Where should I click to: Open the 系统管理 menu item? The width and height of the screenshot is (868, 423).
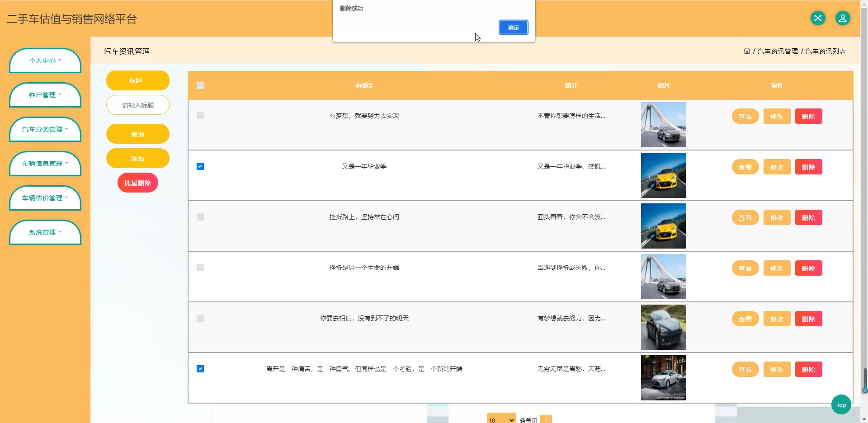[45, 232]
